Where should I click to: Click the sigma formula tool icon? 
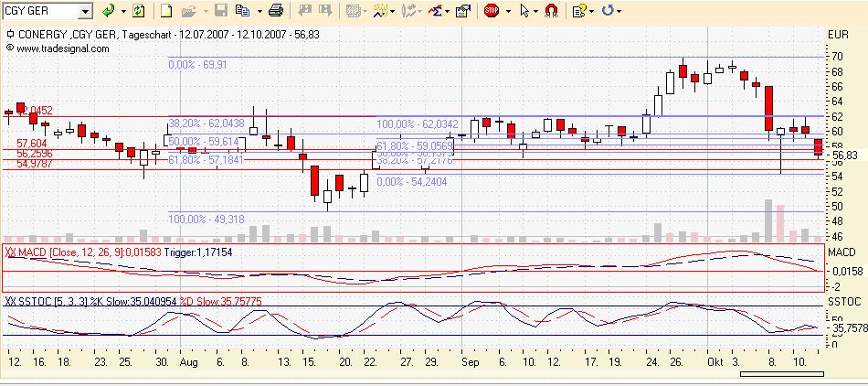point(437,11)
